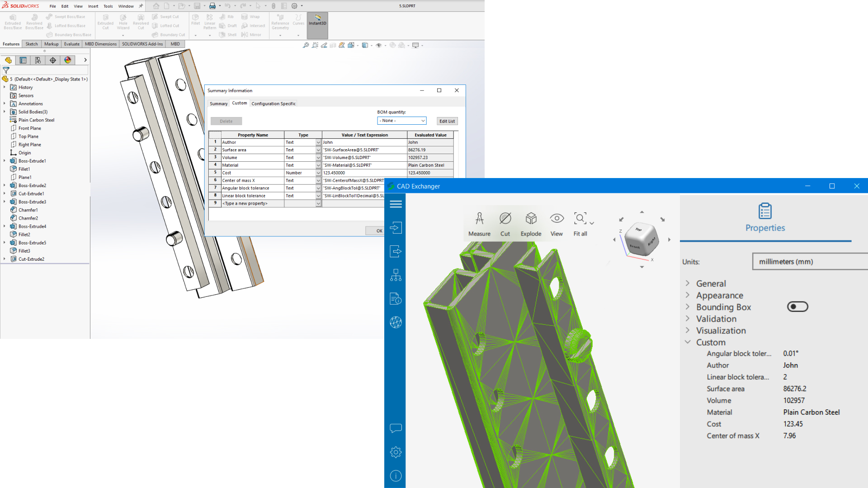Image resolution: width=868 pixels, height=488 pixels.
Task: Toggle the Bounding Box switch
Action: [x=797, y=307]
